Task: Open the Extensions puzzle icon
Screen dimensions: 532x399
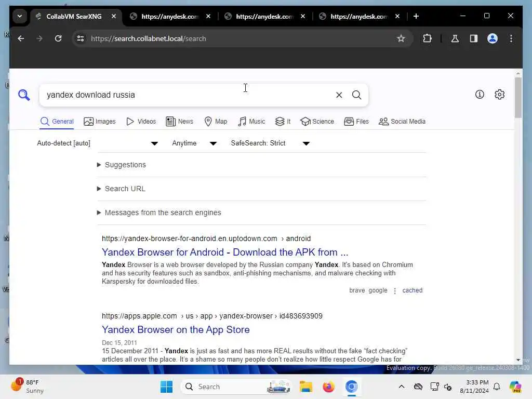Action: tap(427, 38)
